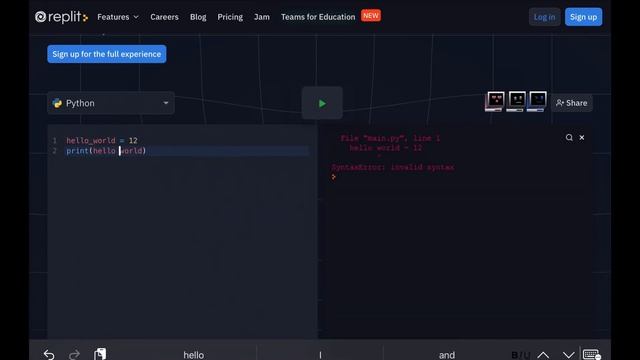
Task: Select the blue-faced computer avatar
Action: [x=537, y=101]
